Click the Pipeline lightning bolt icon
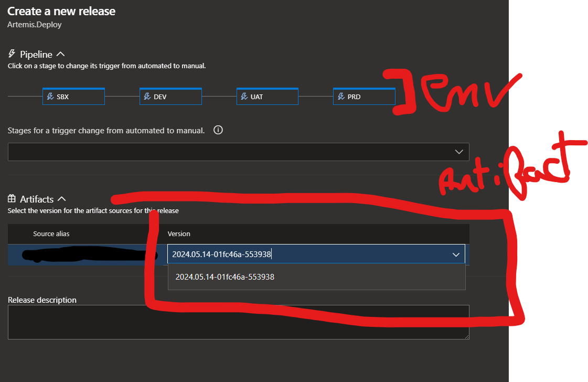 [12, 54]
